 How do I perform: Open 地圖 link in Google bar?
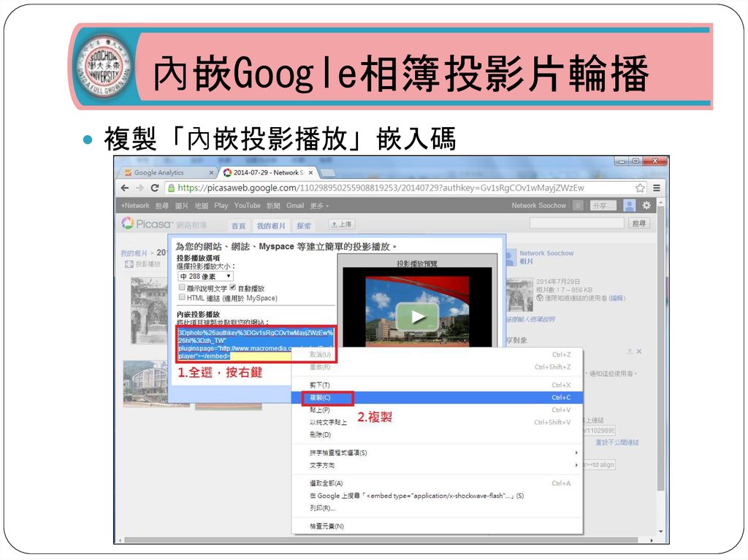202,206
